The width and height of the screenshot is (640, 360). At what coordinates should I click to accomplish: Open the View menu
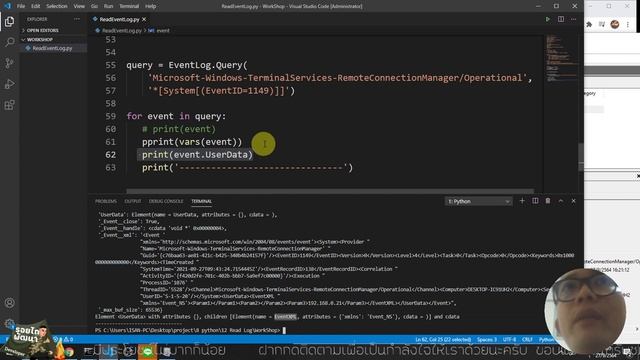(79, 6)
